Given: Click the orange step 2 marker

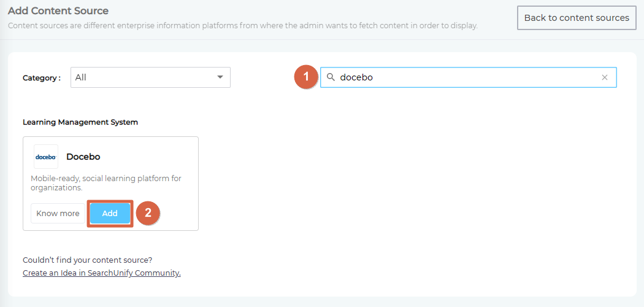Looking at the screenshot, I should (147, 214).
